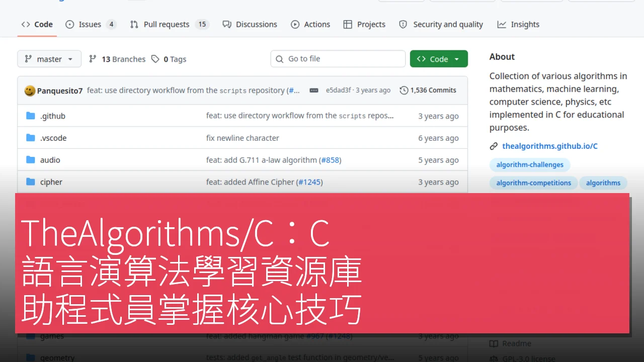644x362 pixels.
Task: View the 1,536 Commits history
Action: click(x=428, y=90)
